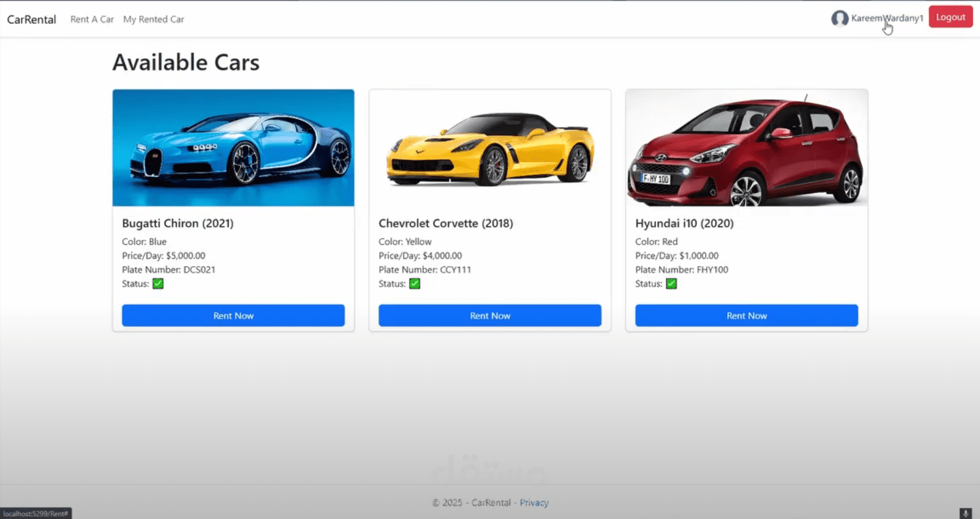Rent the Chevrolet Corvette with Rent Now
Image resolution: width=980 pixels, height=519 pixels.
(x=490, y=316)
